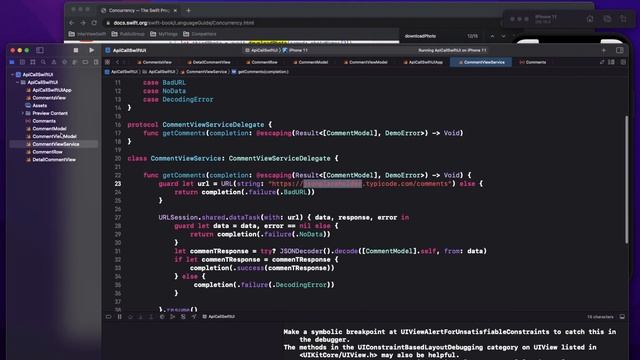Expand the Preview Content folder

(22, 113)
